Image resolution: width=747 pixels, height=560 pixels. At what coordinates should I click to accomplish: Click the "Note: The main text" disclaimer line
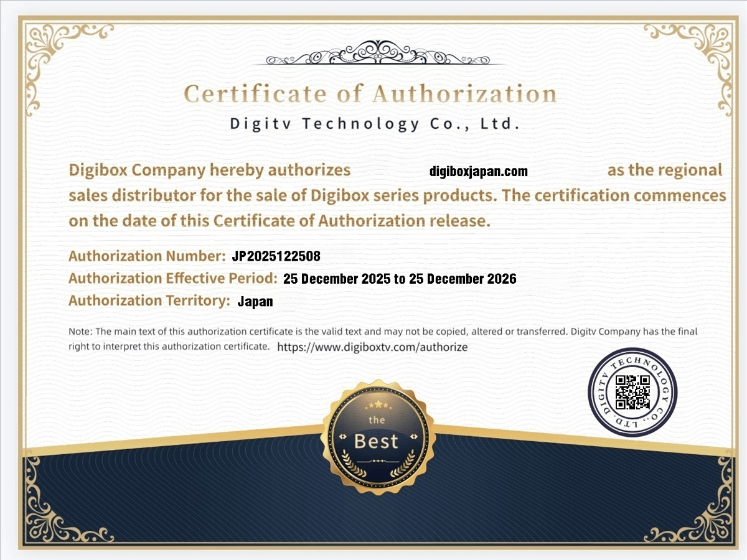pyautogui.click(x=383, y=332)
